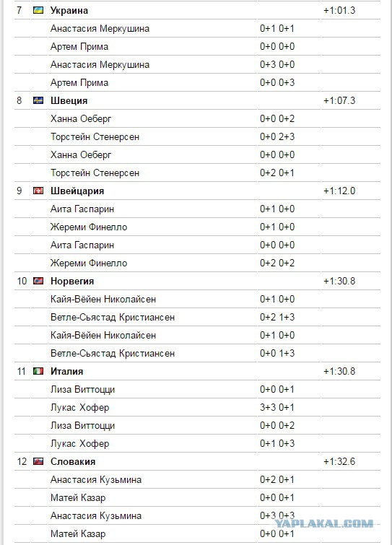Click the Ukraine flag icon

coord(38,10)
